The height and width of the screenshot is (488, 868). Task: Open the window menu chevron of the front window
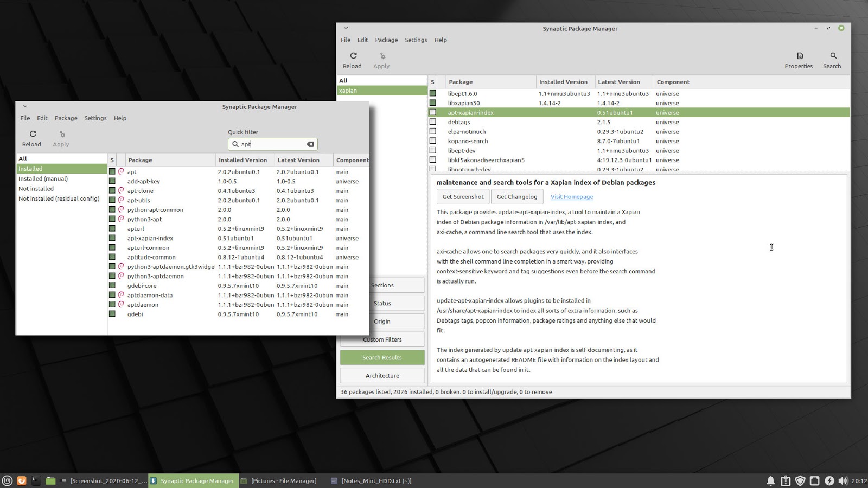pyautogui.click(x=24, y=106)
